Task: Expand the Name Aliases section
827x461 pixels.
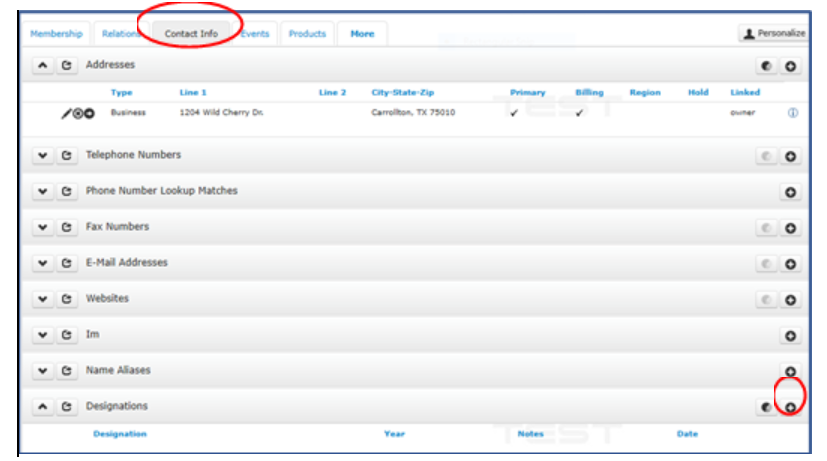Action: click(x=44, y=371)
